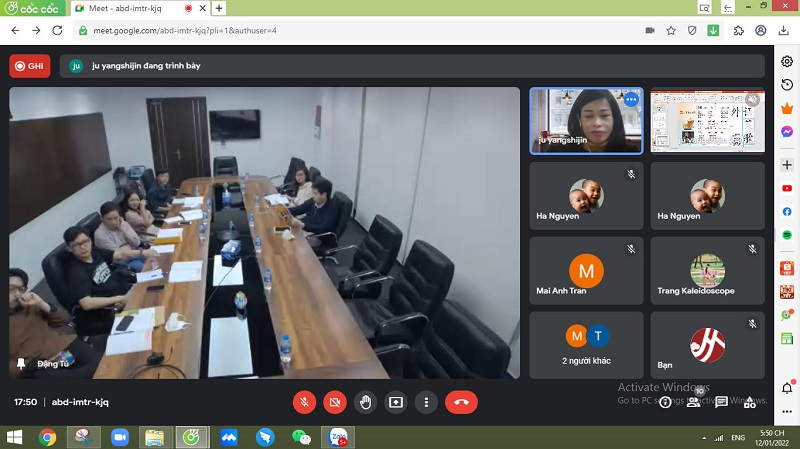Image resolution: width=800 pixels, height=449 pixels.
Task: Open the activities panel icon
Action: tap(749, 402)
